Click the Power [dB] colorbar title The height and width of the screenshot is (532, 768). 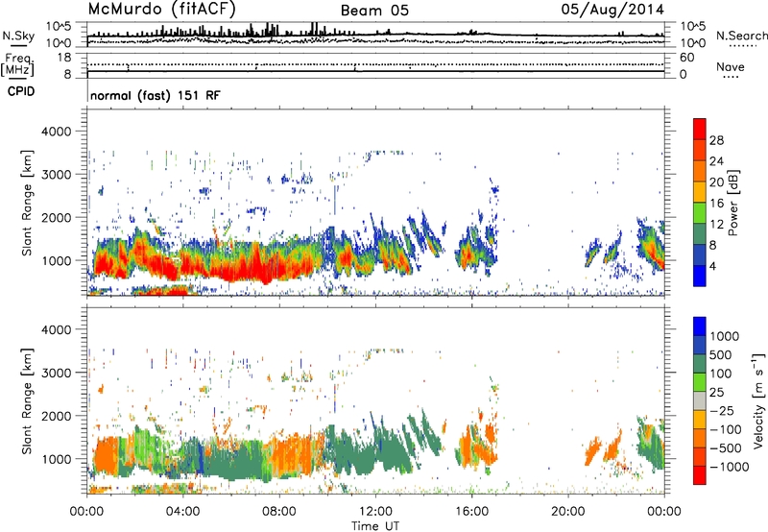click(733, 203)
